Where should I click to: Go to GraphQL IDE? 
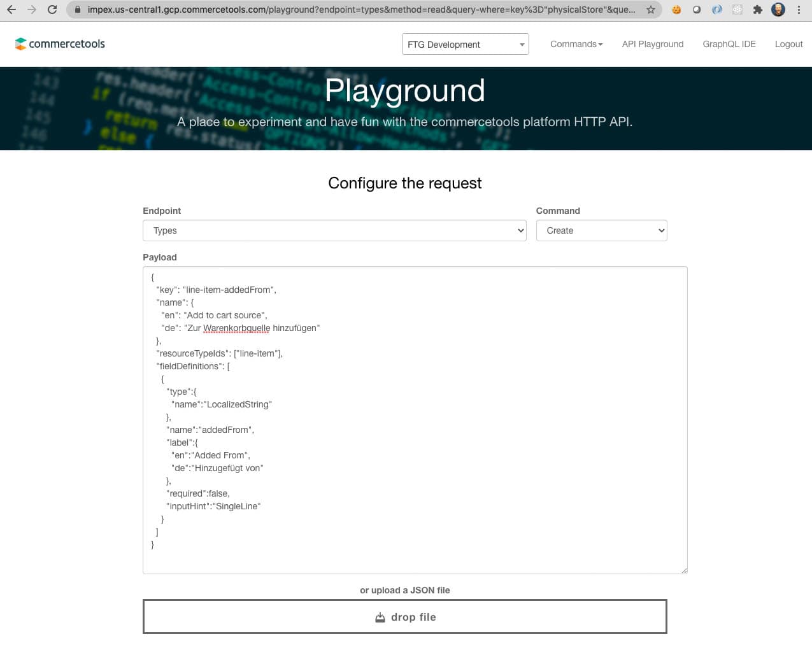729,44
